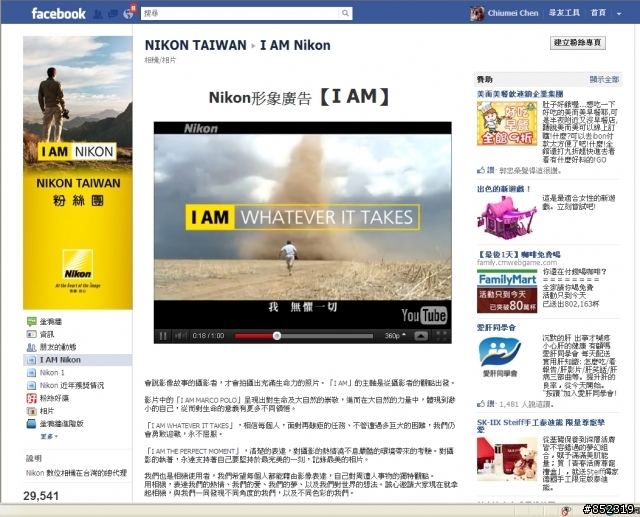Open friend requests icon in header
The height and width of the screenshot is (517, 640).
tap(98, 14)
